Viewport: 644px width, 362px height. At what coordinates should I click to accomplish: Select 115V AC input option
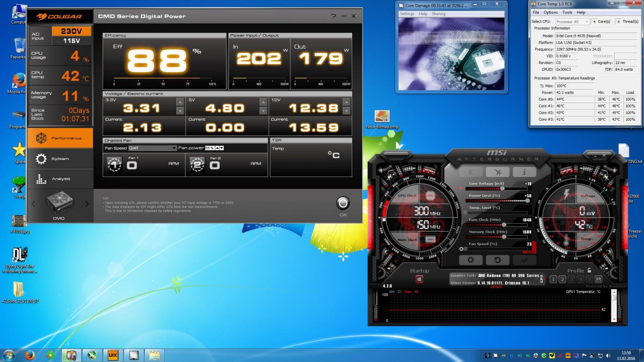click(x=71, y=41)
